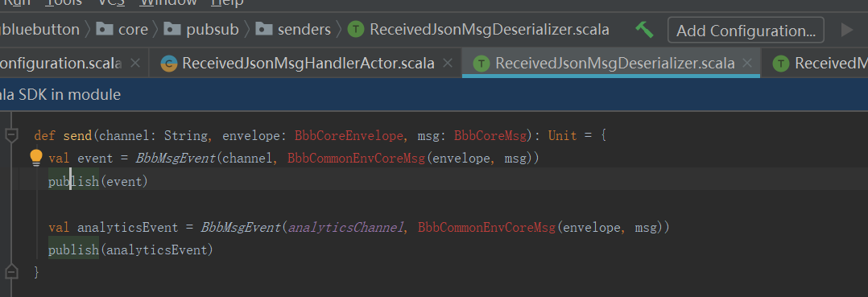Open the Window menu
The width and height of the screenshot is (868, 297).
tap(167, 2)
